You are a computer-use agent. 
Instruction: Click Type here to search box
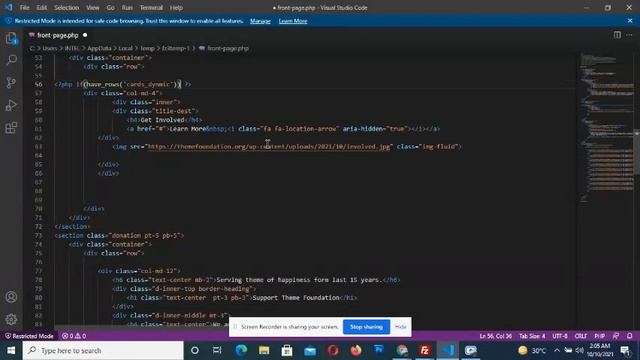click(x=103, y=350)
